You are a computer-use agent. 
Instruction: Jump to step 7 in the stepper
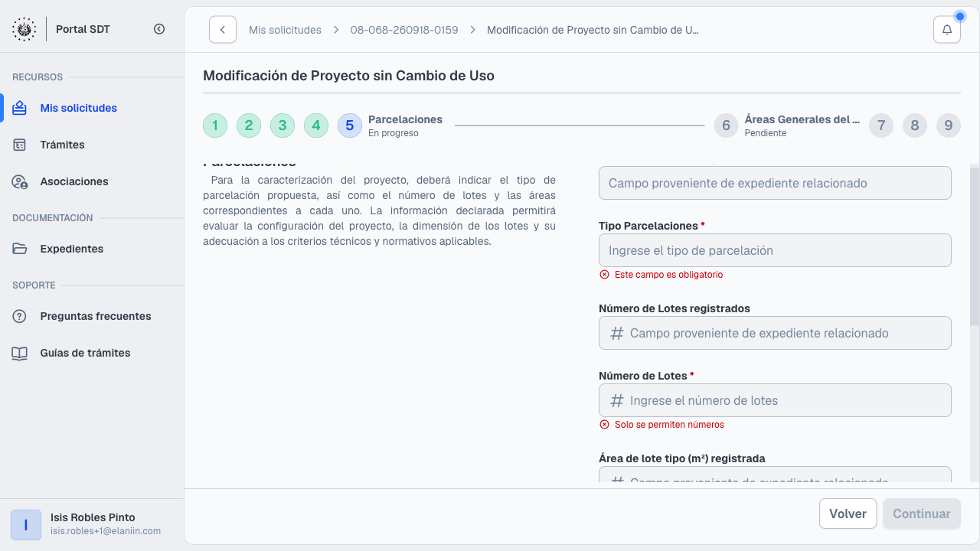click(881, 126)
